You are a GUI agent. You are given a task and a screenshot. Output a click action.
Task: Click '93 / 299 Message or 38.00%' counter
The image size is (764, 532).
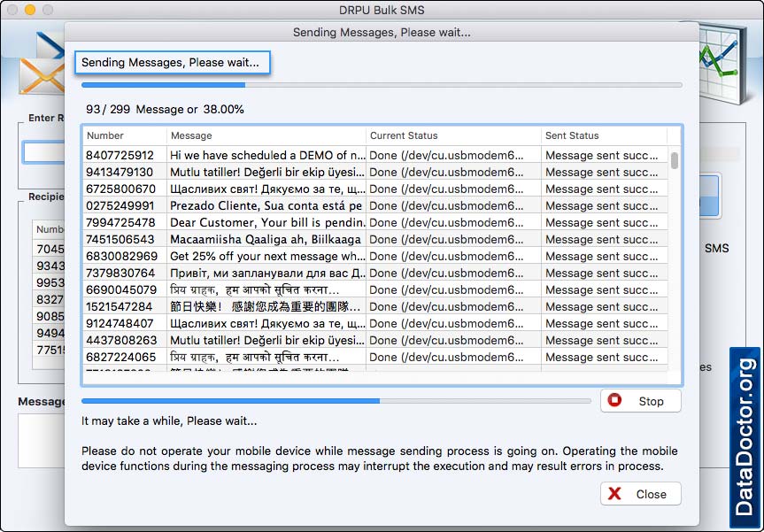(x=165, y=109)
